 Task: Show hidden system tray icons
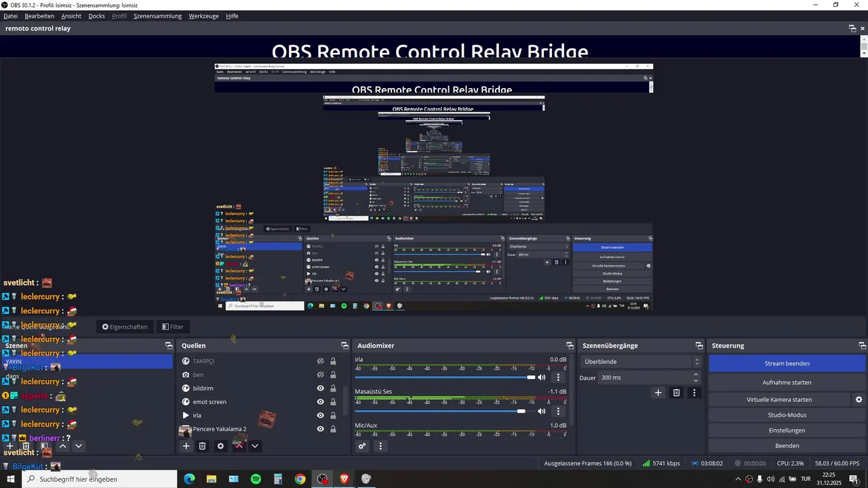[738, 479]
